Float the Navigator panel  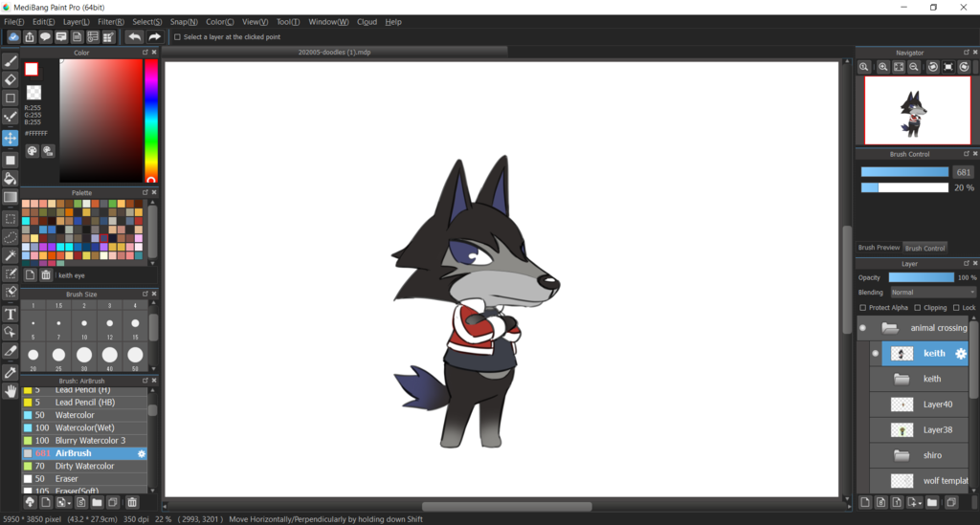pos(967,53)
